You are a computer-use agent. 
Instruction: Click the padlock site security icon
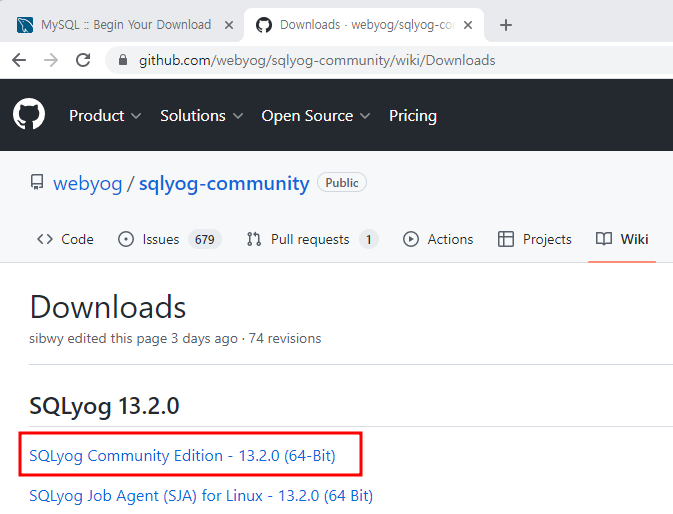(x=123, y=60)
